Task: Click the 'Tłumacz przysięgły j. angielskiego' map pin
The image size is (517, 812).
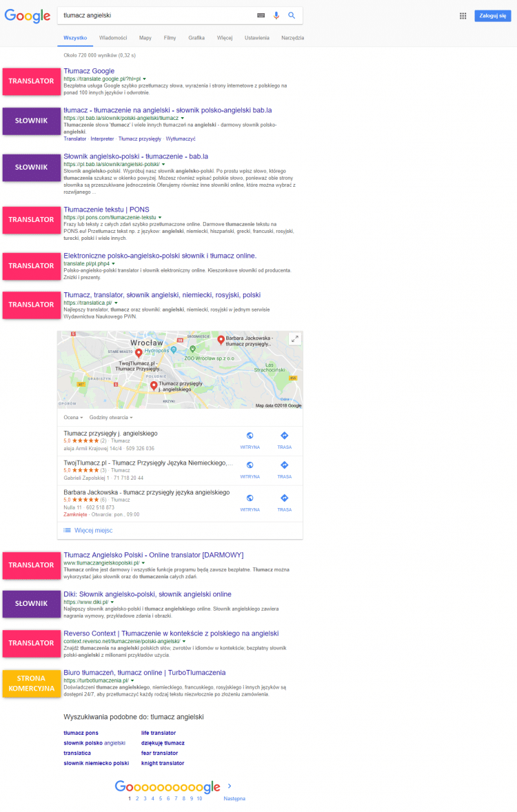Action: pos(154,386)
